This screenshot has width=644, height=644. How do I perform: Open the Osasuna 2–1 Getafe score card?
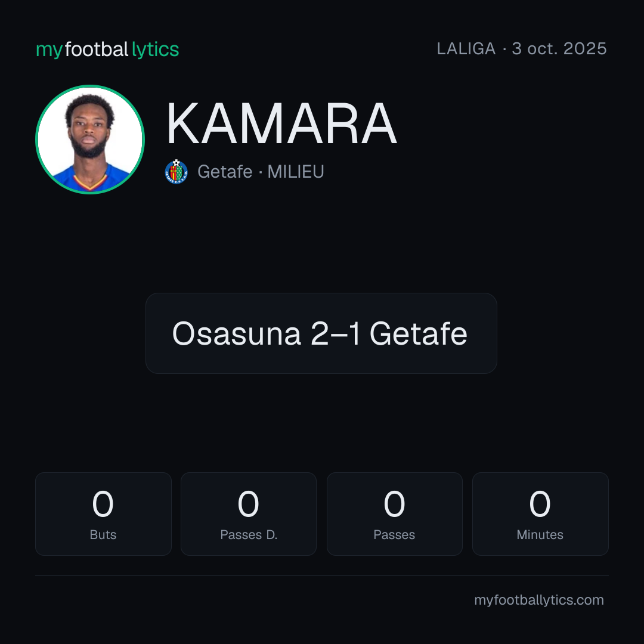(321, 333)
